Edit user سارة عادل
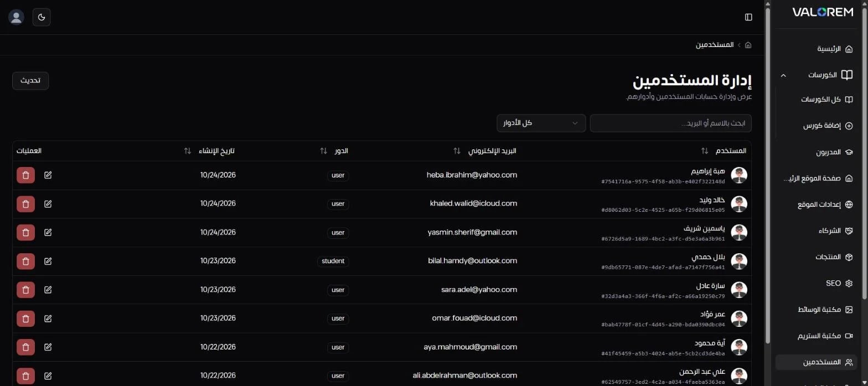 [x=48, y=290]
